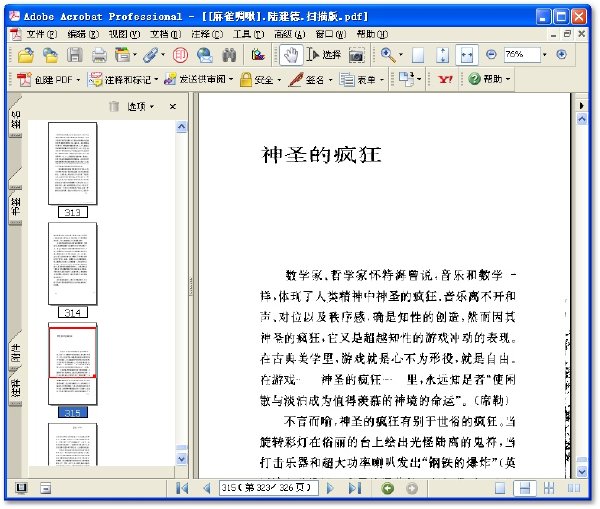Switch to Continuous Facing layout
Viewport: 600px width, 509px height.
click(x=549, y=488)
